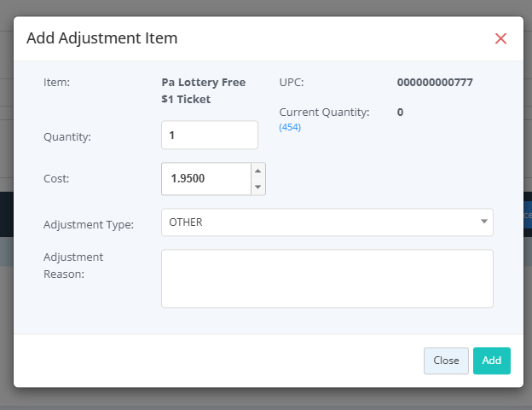Click the Quantity label
Screen dimensions: 532x410
(x=67, y=137)
